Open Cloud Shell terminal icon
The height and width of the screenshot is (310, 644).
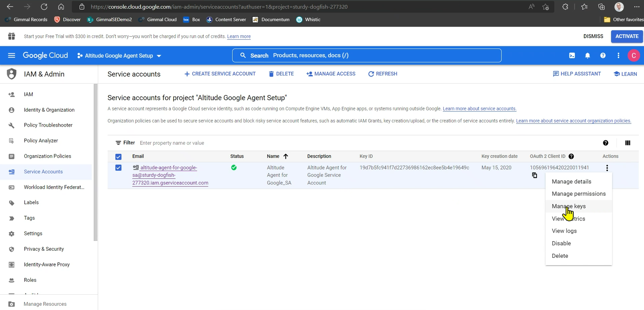click(x=572, y=55)
